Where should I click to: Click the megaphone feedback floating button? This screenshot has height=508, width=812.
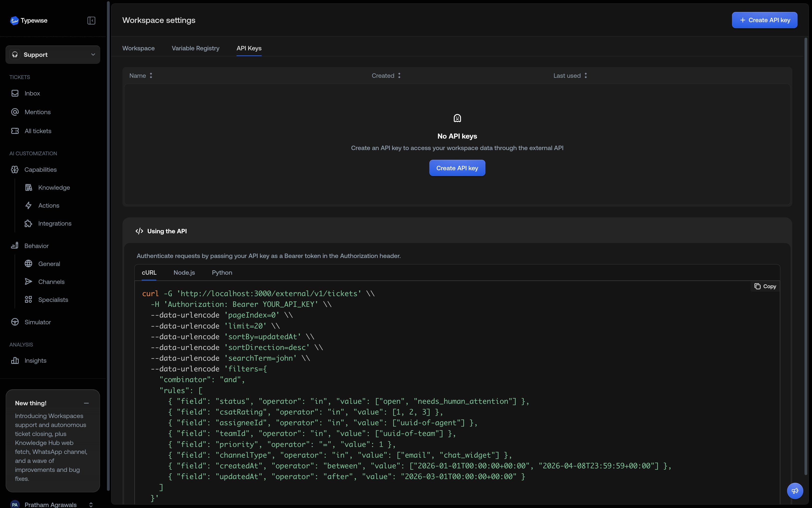coord(795,491)
